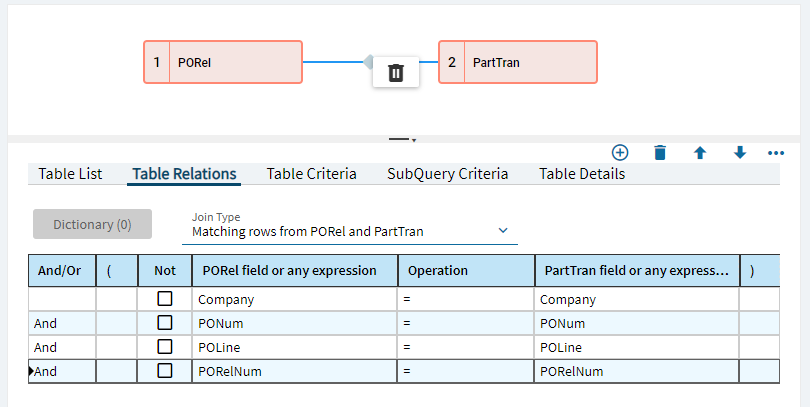This screenshot has height=407, width=810.
Task: Toggle Not checkbox in Company row
Action: (165, 299)
